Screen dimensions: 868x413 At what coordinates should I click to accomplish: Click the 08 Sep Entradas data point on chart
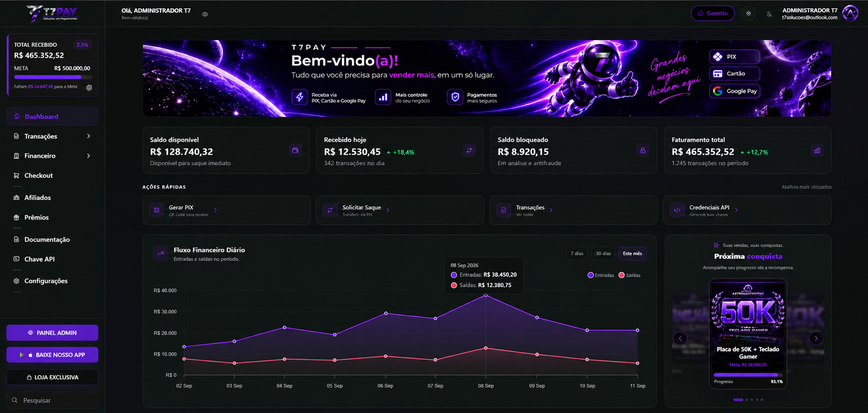tap(486, 295)
